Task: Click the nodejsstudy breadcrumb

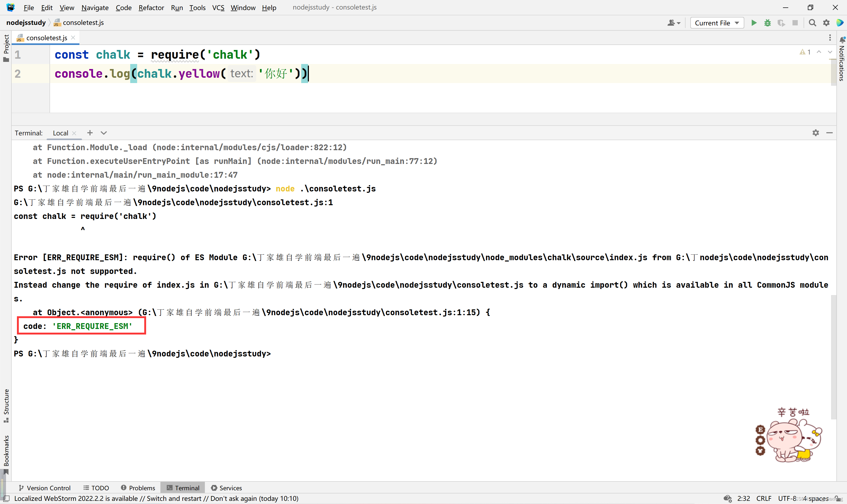Action: [26, 22]
